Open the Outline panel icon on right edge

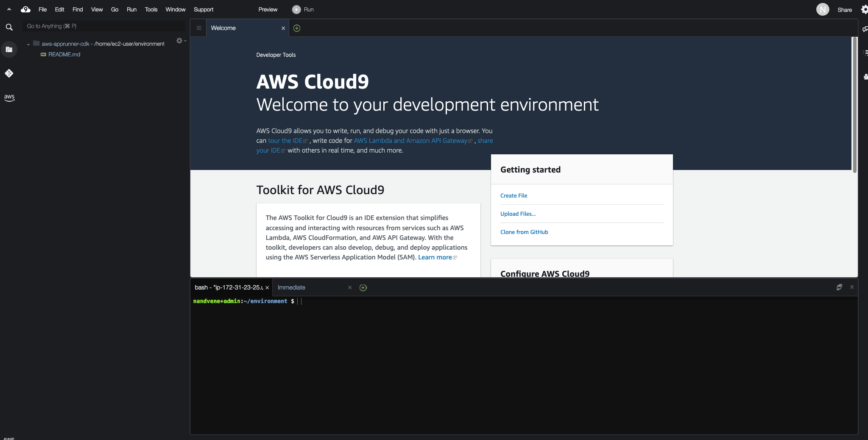click(x=865, y=53)
